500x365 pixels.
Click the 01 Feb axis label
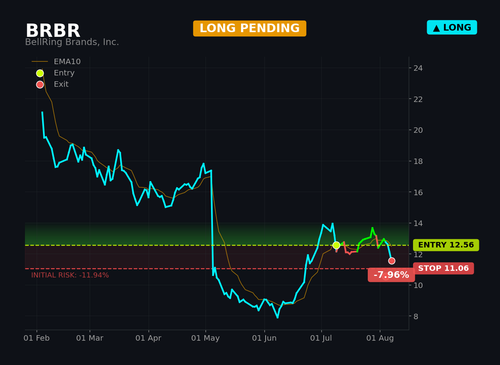coord(36,338)
